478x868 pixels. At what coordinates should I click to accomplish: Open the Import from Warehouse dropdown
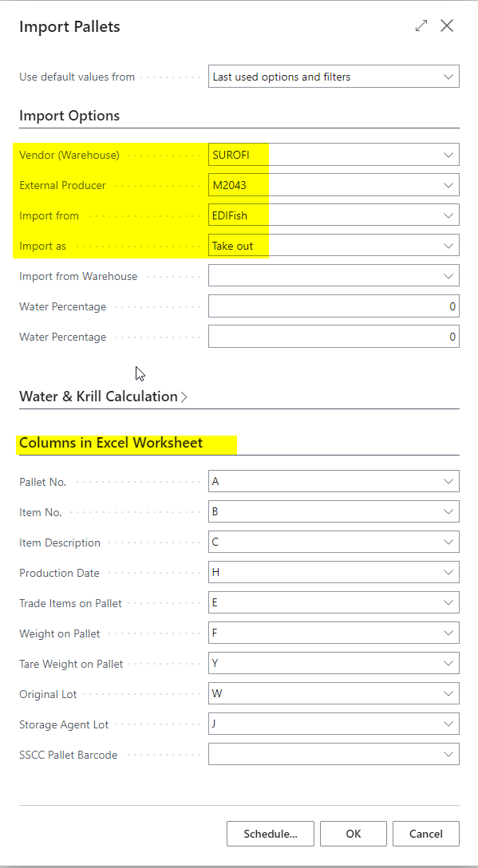pyautogui.click(x=334, y=276)
